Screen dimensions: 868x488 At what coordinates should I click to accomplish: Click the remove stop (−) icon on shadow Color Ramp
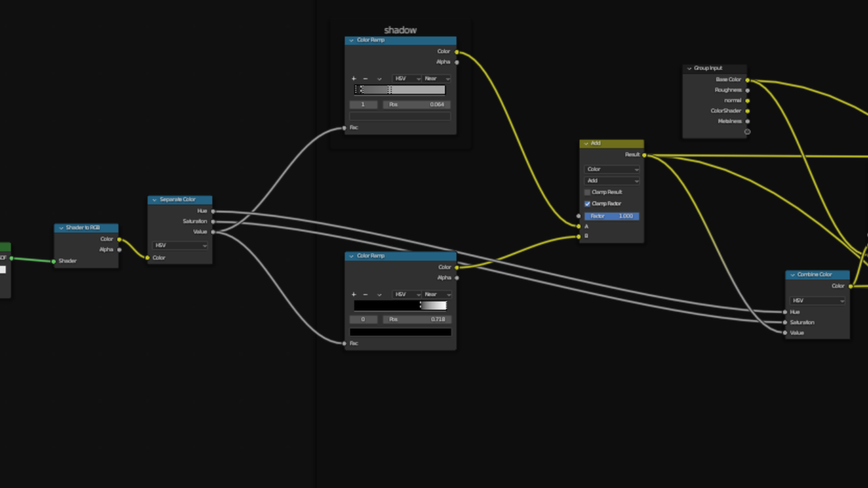point(363,79)
